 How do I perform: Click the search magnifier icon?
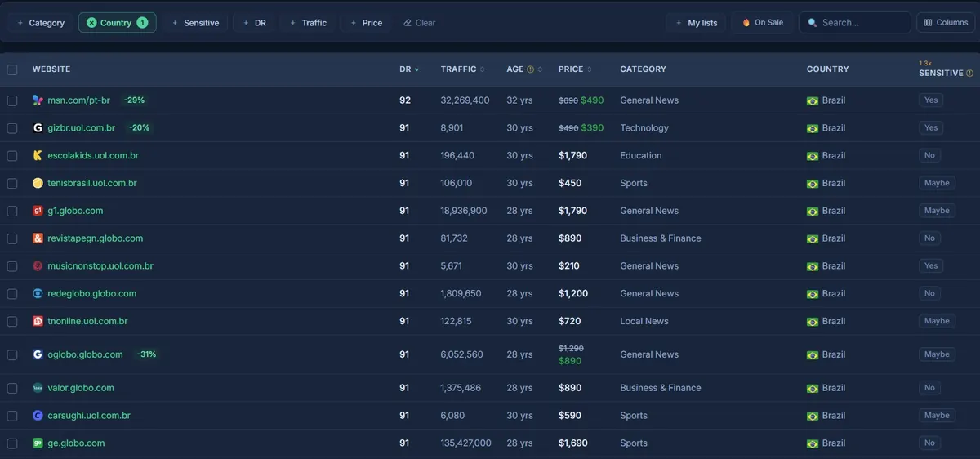813,23
